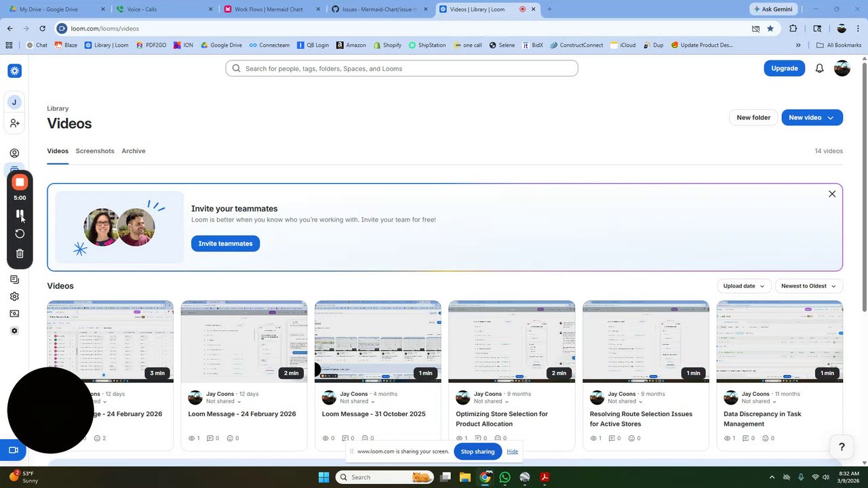The height and width of the screenshot is (488, 868).
Task: Switch to the My Drive - Google Drive browser tab
Action: pyautogui.click(x=57, y=9)
